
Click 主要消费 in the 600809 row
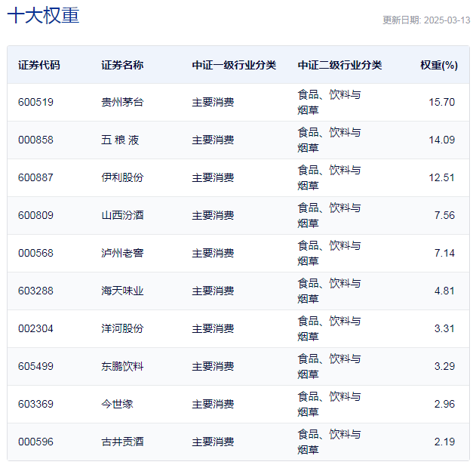click(x=213, y=215)
